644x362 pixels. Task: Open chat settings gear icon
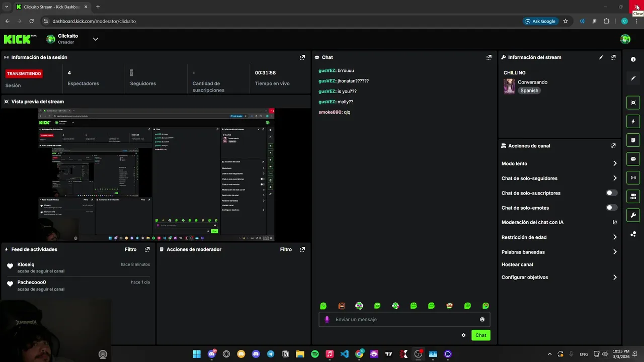pyautogui.click(x=463, y=335)
